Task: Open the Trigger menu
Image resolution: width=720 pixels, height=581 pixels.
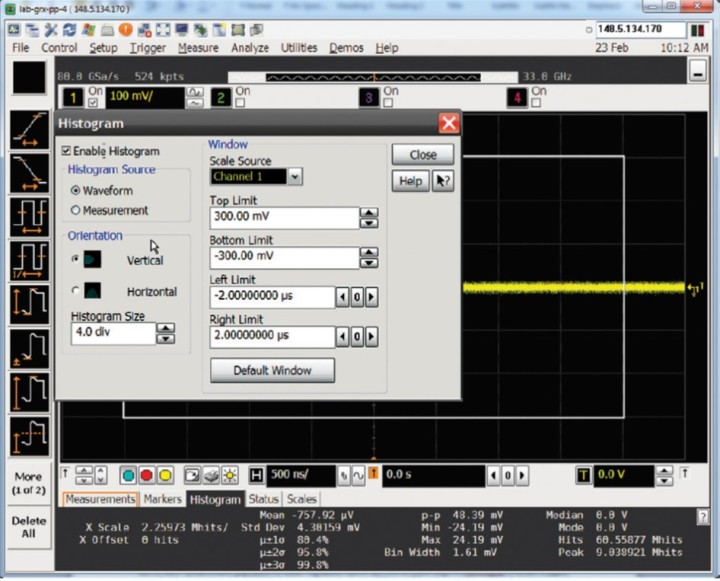Action: coord(148,48)
